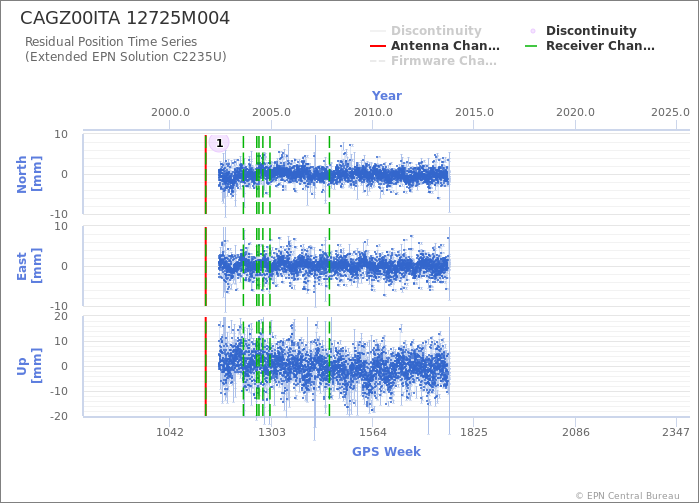Screen dimensions: 700x504
Task: Click the green Receiver Change legend line symbol
Action: click(531, 46)
